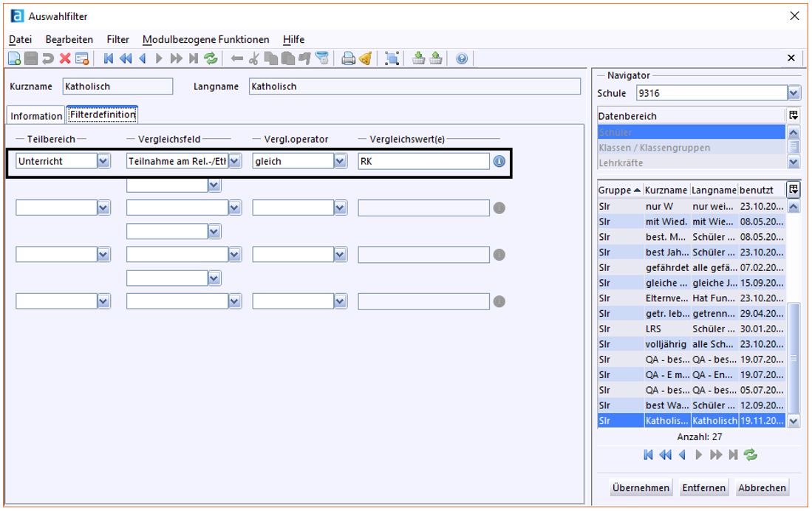Click the Copy icon in toolbar
This screenshot has height=511, width=812.
[x=270, y=58]
